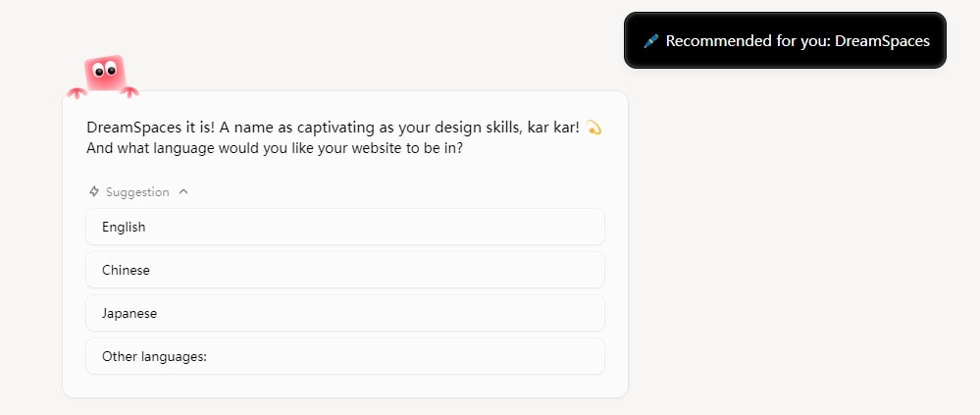980x415 pixels.
Task: Click the Suggestion label text
Action: click(x=137, y=192)
